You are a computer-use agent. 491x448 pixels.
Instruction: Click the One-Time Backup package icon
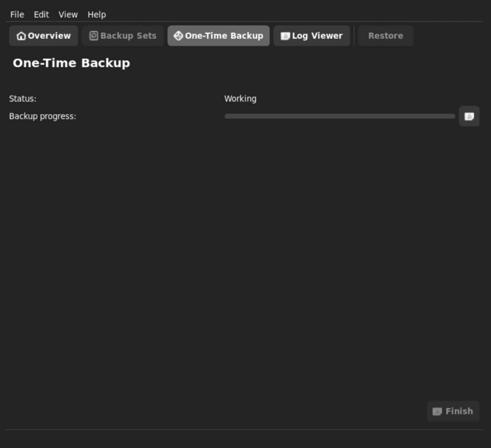179,35
